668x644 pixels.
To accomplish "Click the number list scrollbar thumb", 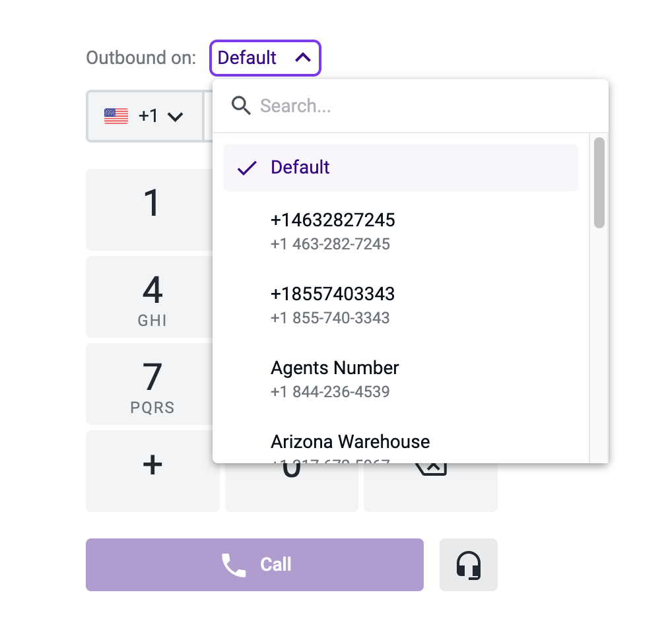I will pyautogui.click(x=599, y=181).
